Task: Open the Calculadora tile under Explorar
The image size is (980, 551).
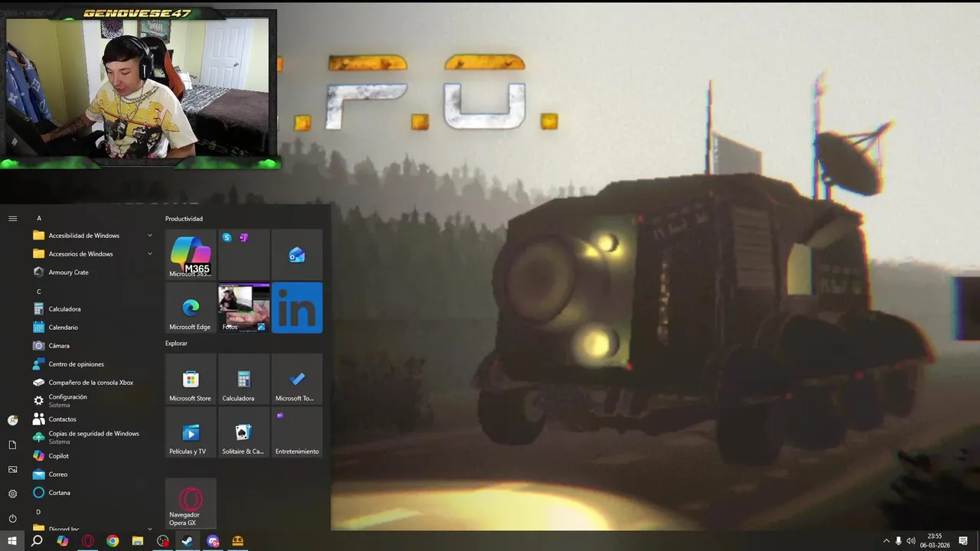Action: pyautogui.click(x=243, y=379)
